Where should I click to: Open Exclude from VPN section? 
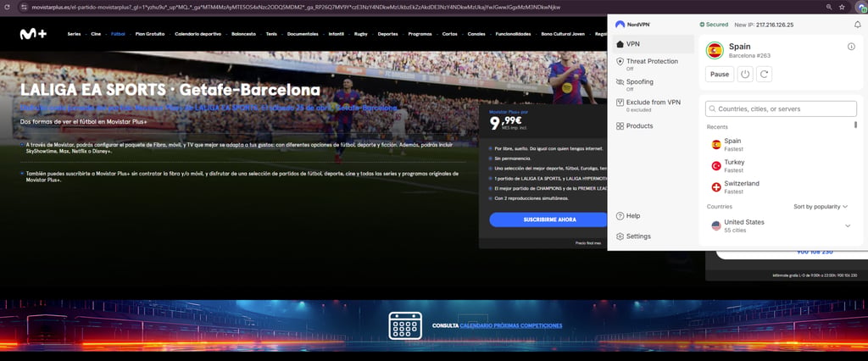654,105
